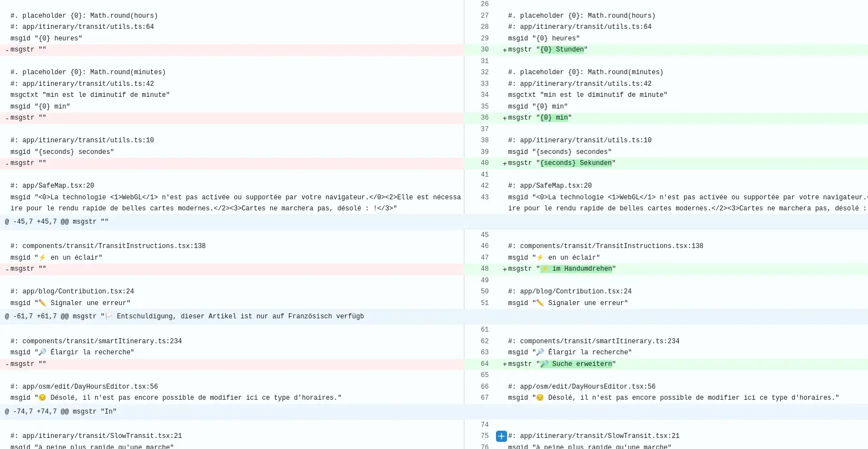Select line number 30 in the diff
The height and width of the screenshot is (449, 868).
click(484, 50)
